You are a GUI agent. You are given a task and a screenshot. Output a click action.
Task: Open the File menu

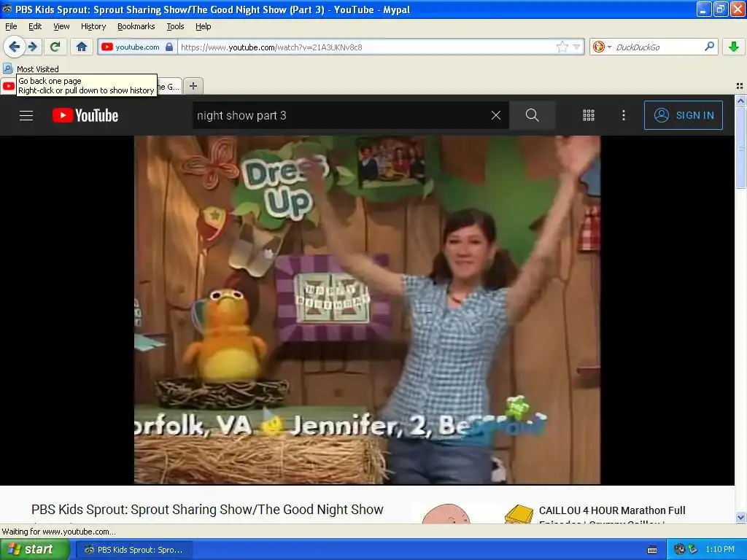(11, 26)
